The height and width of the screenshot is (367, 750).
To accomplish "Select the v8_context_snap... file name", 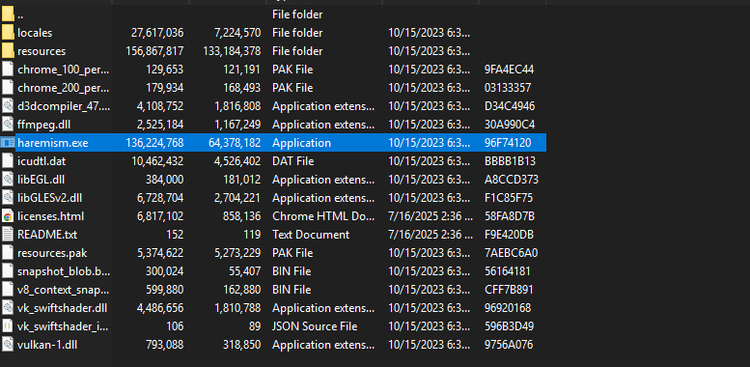I will (64, 289).
